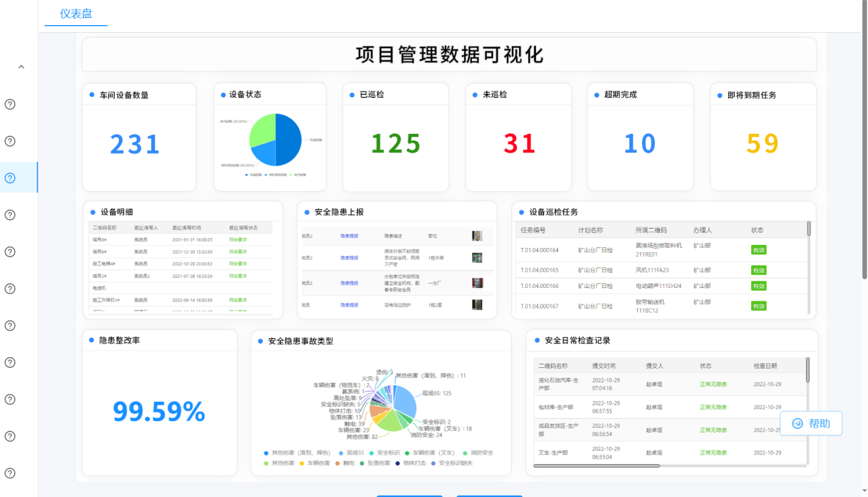View the photo thumbnail in the 一分厂 row
Screen dimensions: 868x497
477,283
